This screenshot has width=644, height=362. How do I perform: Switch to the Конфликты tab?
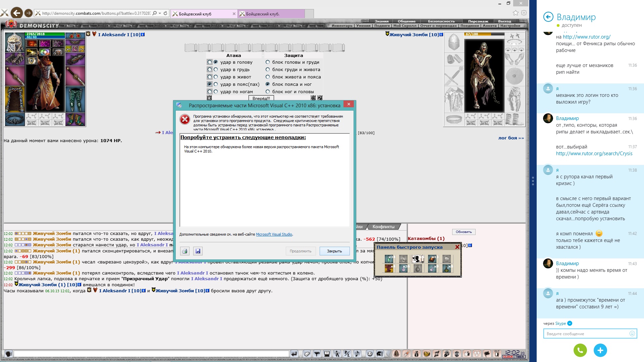click(x=383, y=227)
